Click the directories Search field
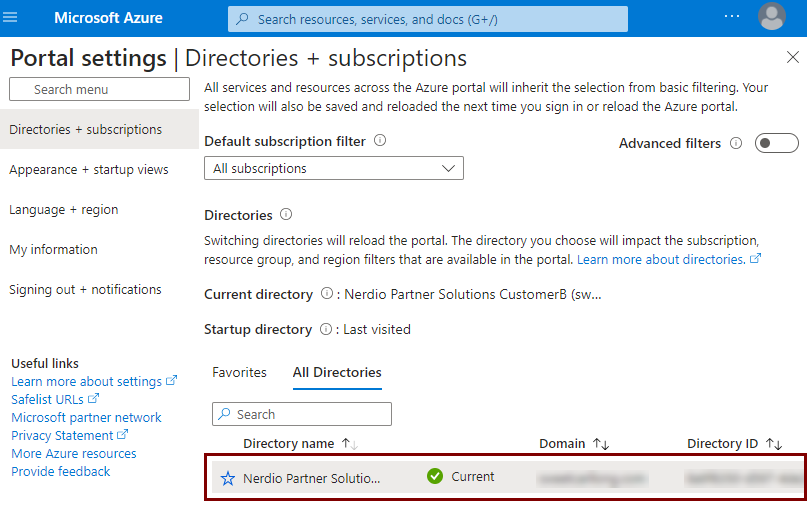This screenshot has height=522, width=807. (x=302, y=414)
